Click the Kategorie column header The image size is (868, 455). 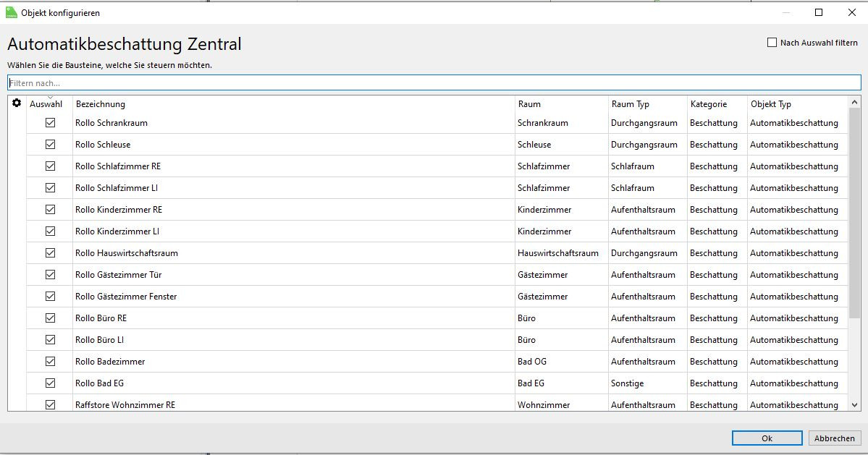[708, 104]
